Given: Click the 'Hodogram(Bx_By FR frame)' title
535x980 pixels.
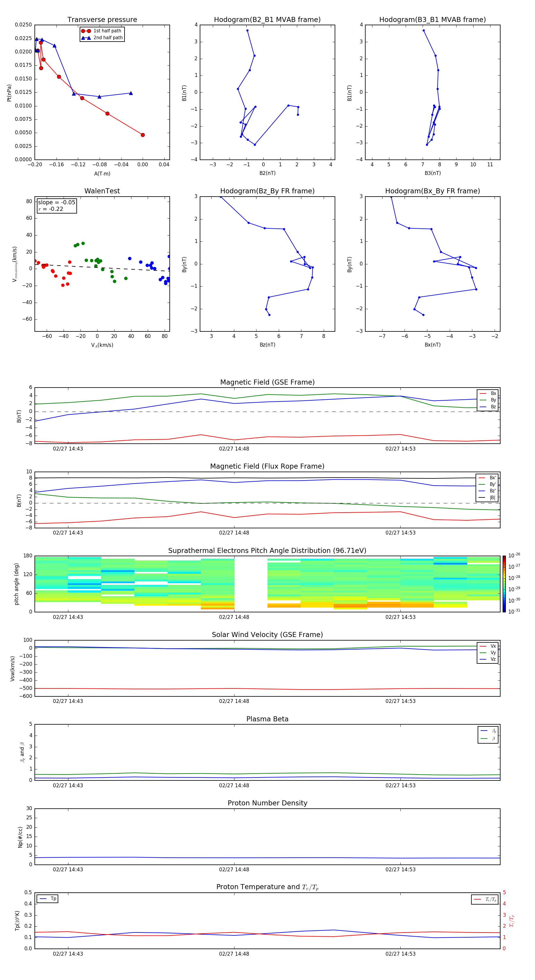Looking at the screenshot, I should click(432, 191).
